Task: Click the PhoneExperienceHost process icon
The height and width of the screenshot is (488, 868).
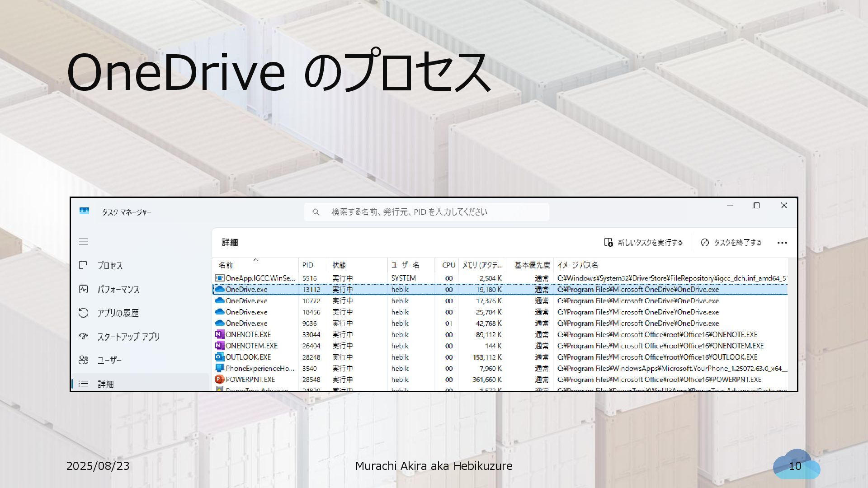Action: pos(220,368)
